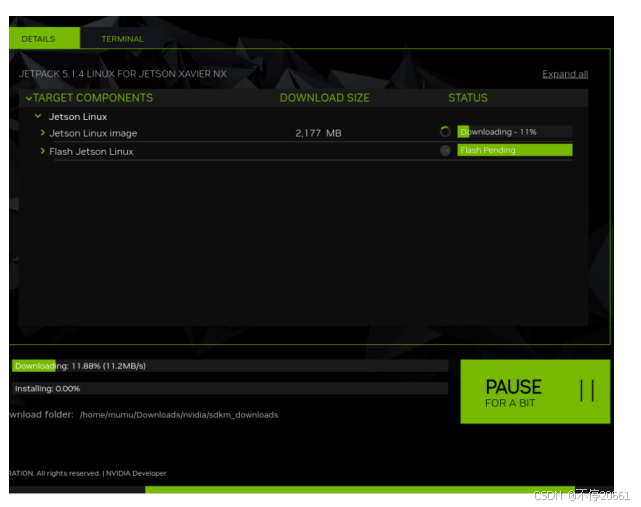Open the TERMINAL tab
The image size is (641, 507).
[x=122, y=39]
